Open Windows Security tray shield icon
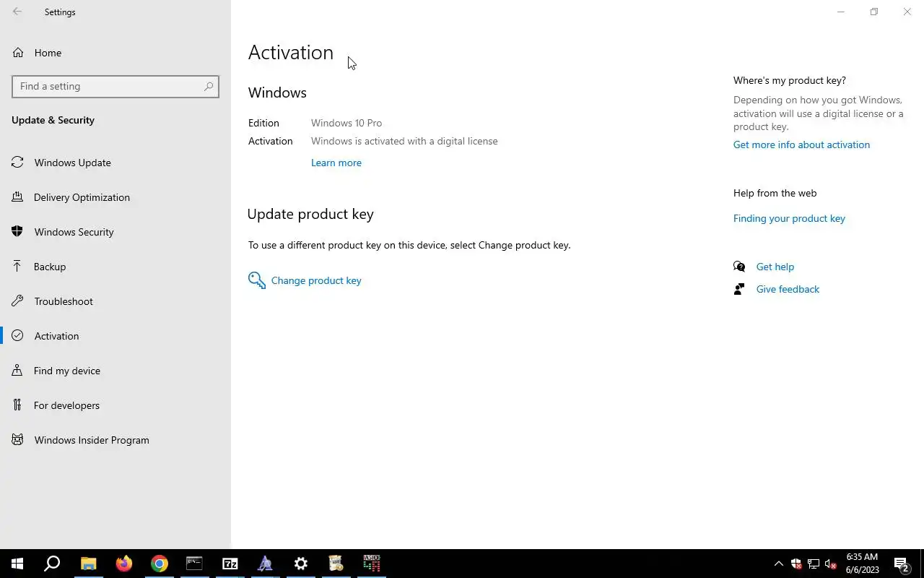The width and height of the screenshot is (924, 578). tap(796, 564)
